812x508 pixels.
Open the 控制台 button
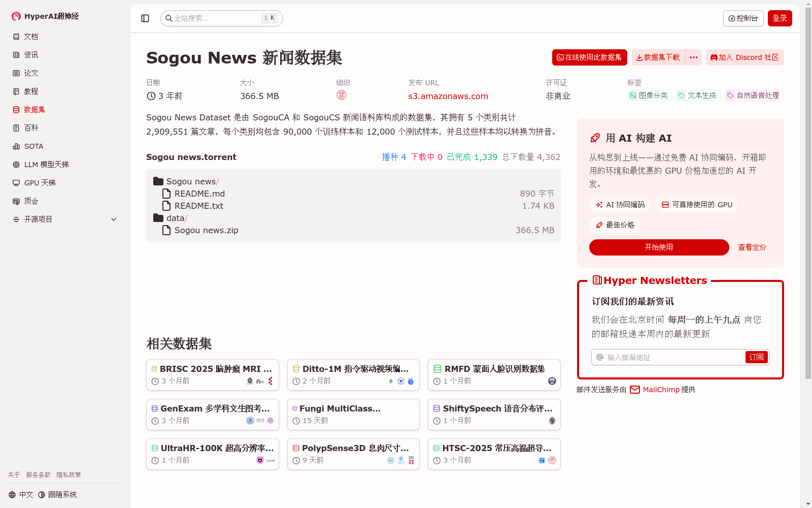[743, 18]
